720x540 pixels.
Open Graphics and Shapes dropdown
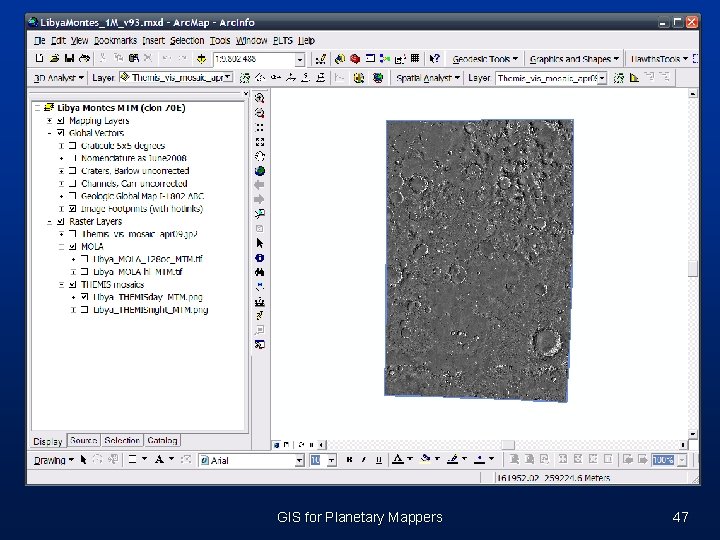(x=574, y=59)
